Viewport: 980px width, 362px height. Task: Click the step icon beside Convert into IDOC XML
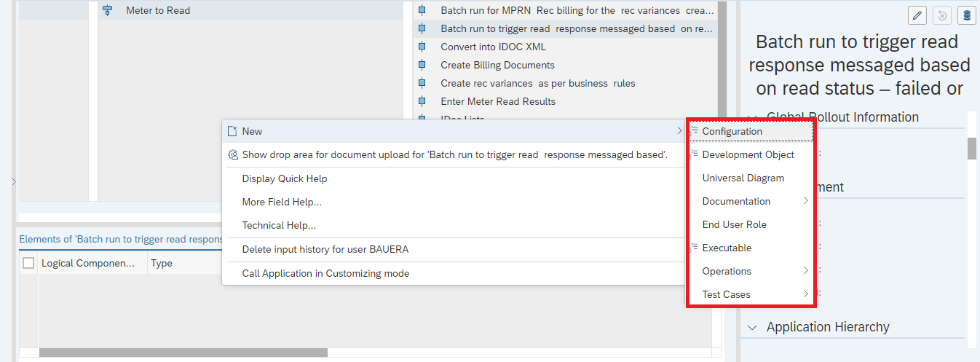click(422, 47)
